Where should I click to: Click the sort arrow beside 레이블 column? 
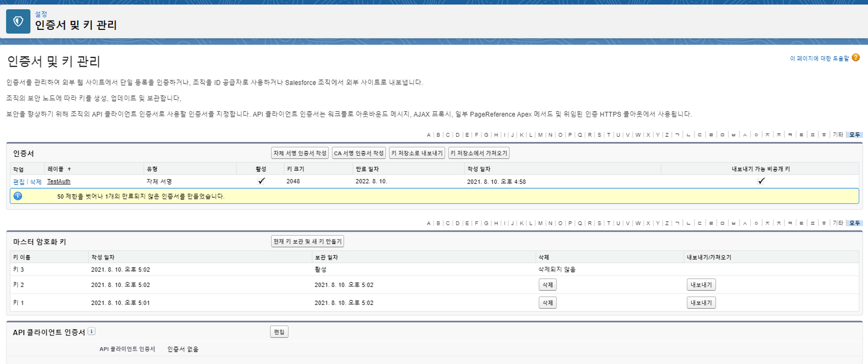click(69, 169)
